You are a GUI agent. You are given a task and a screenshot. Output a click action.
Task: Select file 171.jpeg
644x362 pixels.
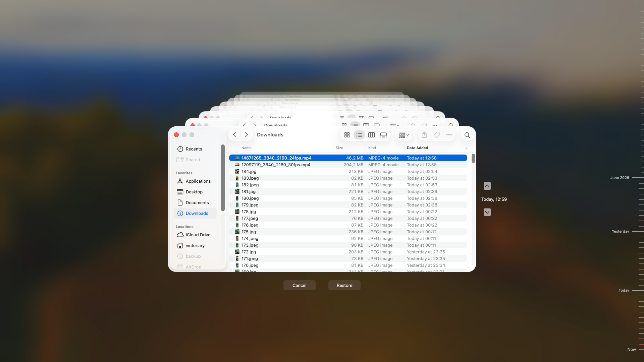point(348,258)
